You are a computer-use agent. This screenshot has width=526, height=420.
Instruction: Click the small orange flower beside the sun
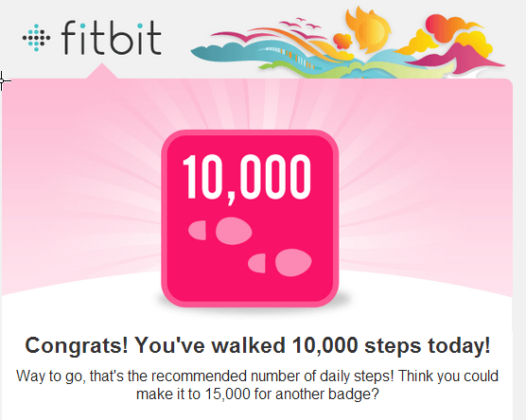(x=342, y=42)
